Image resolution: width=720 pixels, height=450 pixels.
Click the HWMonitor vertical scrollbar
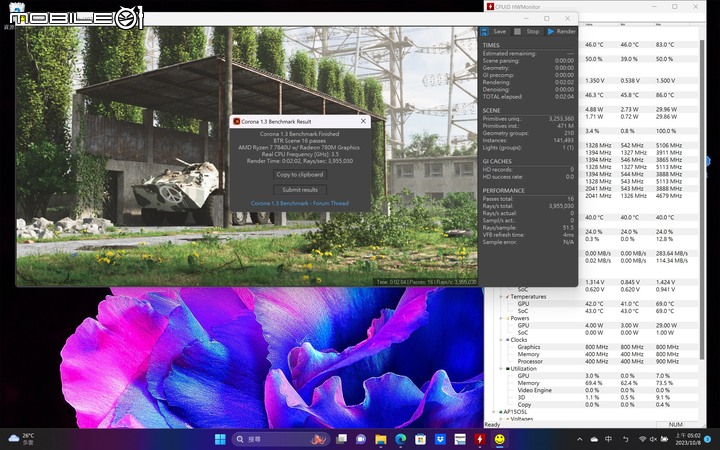coord(702,200)
